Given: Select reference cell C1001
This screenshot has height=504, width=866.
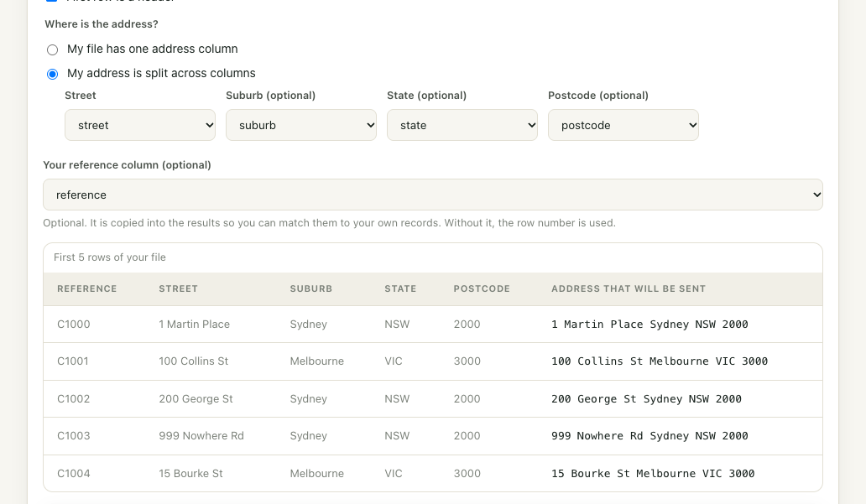Looking at the screenshot, I should [x=73, y=361].
